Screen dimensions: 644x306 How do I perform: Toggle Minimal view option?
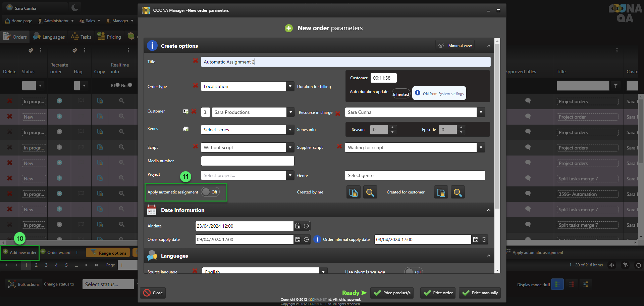[455, 46]
